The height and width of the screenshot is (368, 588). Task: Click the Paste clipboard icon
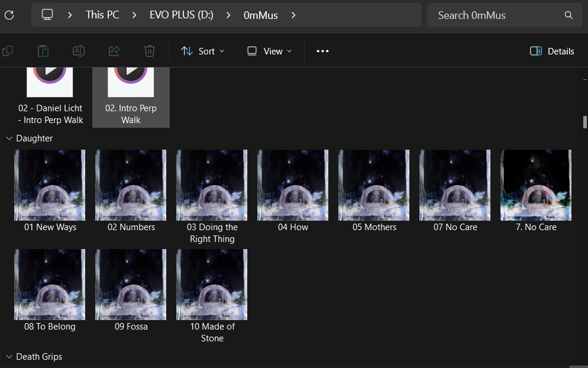(43, 51)
